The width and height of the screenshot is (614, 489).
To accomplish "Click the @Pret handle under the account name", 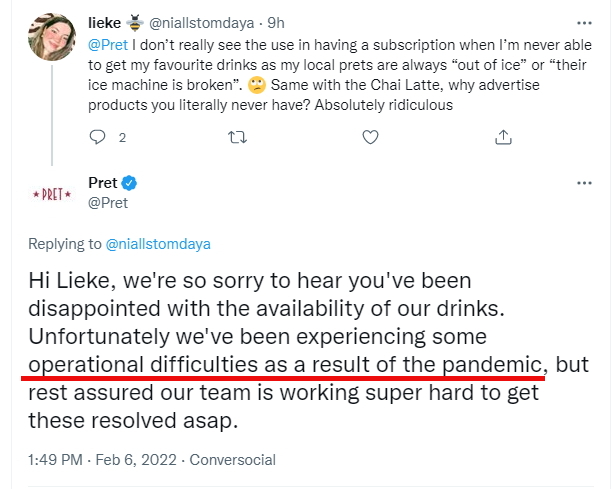I will tap(108, 203).
